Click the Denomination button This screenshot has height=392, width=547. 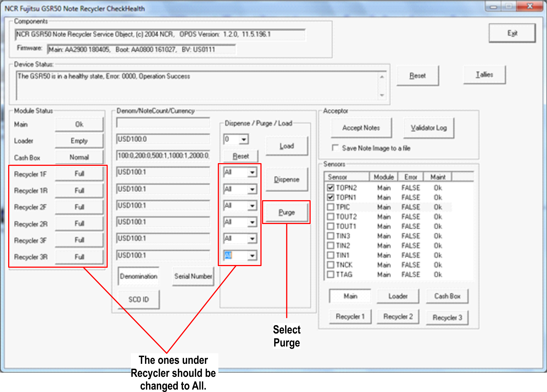pyautogui.click(x=139, y=276)
